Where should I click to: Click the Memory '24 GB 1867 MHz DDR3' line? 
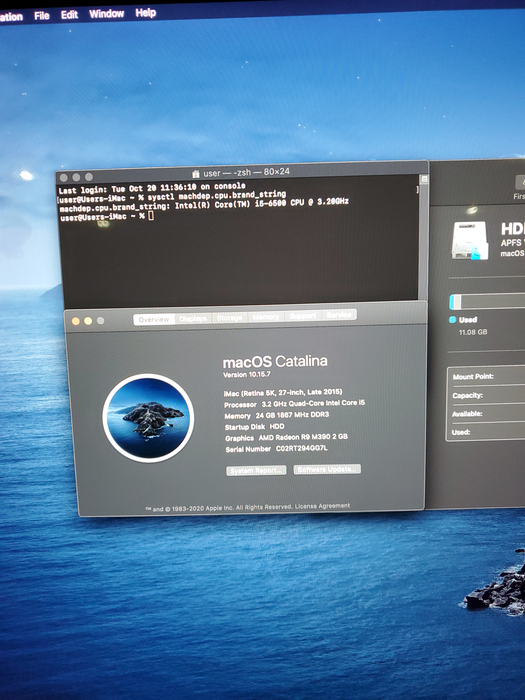click(276, 415)
